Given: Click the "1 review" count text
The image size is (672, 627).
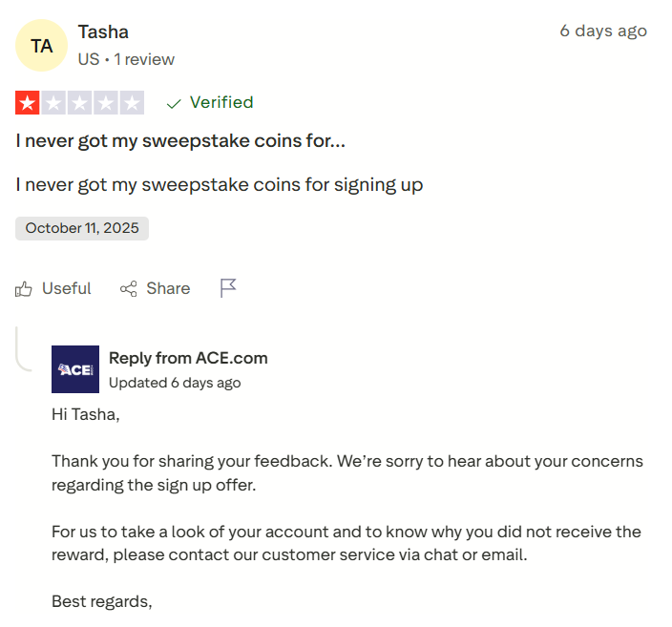Looking at the screenshot, I should (x=145, y=59).
